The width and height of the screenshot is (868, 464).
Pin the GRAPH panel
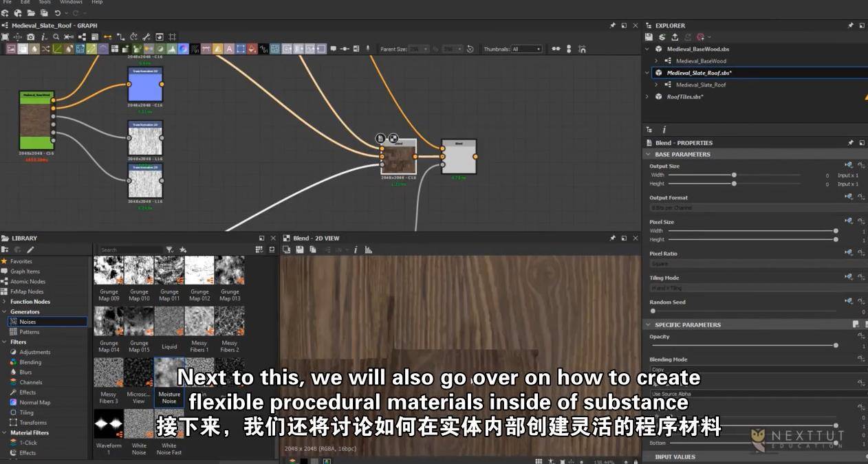[613, 25]
